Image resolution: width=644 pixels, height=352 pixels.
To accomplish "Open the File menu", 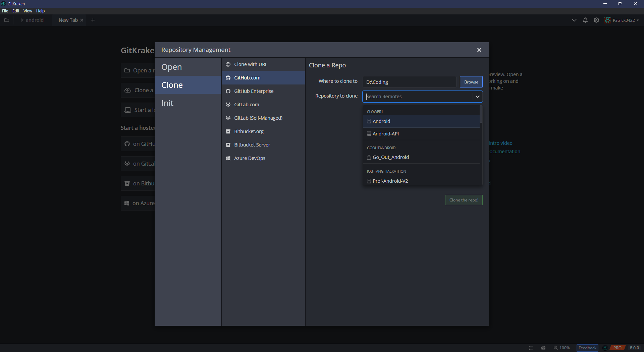I will [5, 11].
